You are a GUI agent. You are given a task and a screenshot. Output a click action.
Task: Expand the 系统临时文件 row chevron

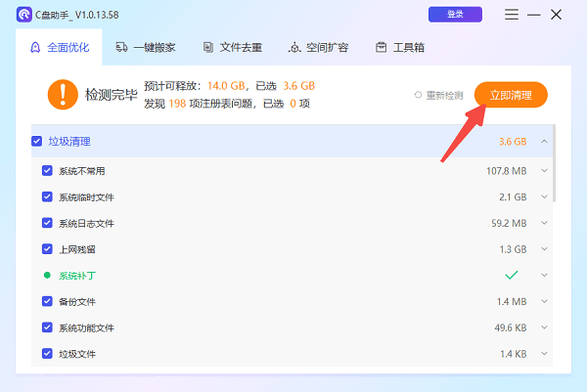click(x=544, y=196)
